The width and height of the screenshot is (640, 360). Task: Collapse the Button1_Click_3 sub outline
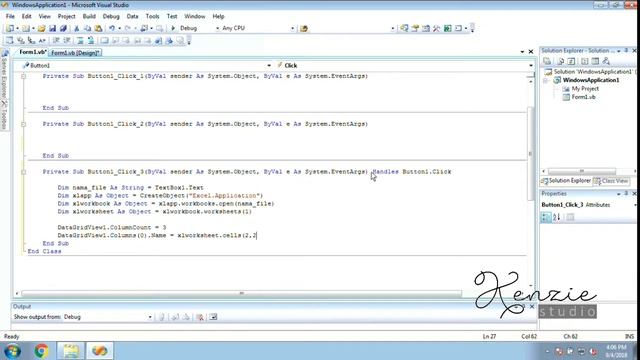(x=23, y=172)
